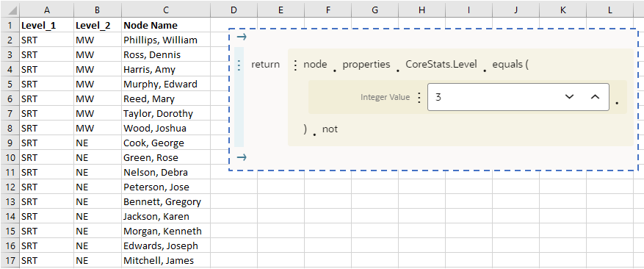
Task: Select column F header
Action: click(328, 10)
